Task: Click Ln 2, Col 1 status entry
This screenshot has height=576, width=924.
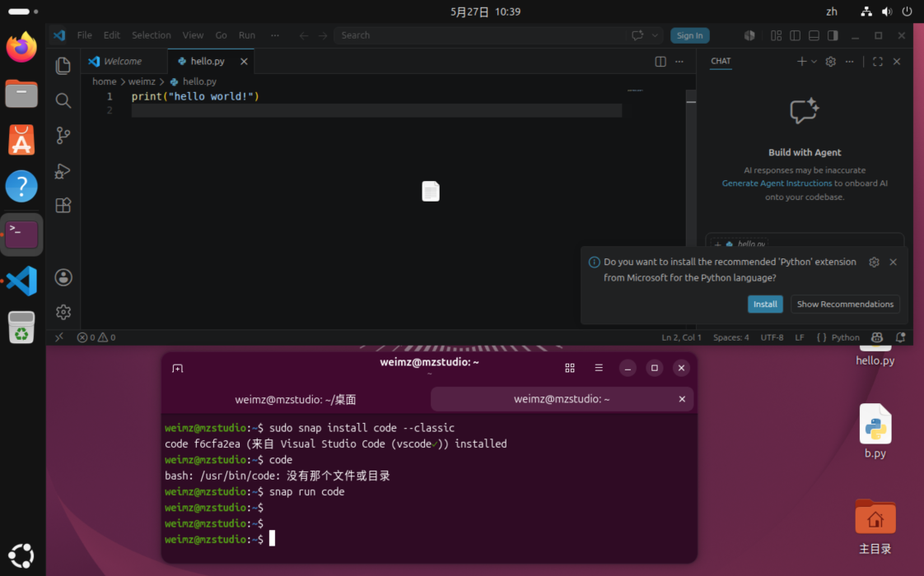Action: click(x=681, y=337)
